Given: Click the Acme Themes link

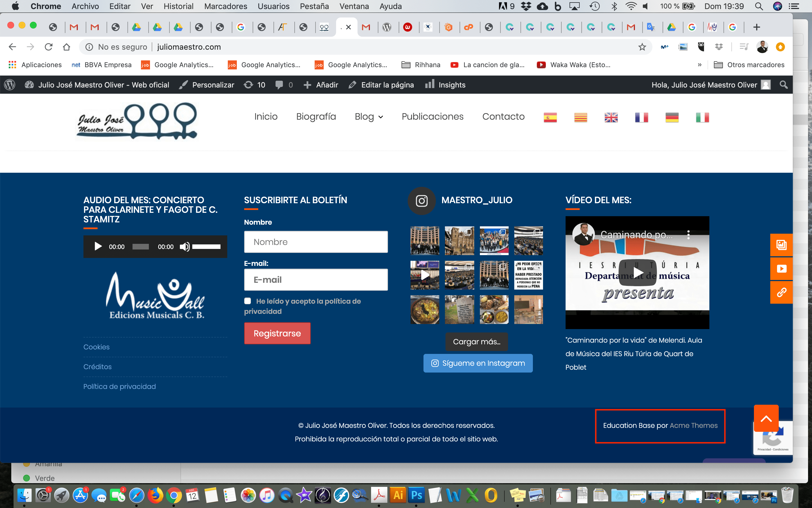Looking at the screenshot, I should pos(694,425).
